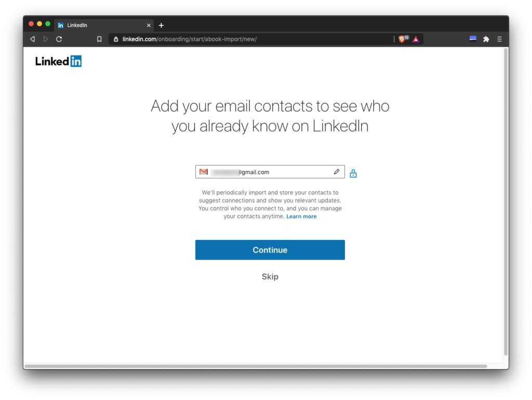Screen dimensions: 532x400
Task: Open the Learn more link
Action: coord(301,217)
